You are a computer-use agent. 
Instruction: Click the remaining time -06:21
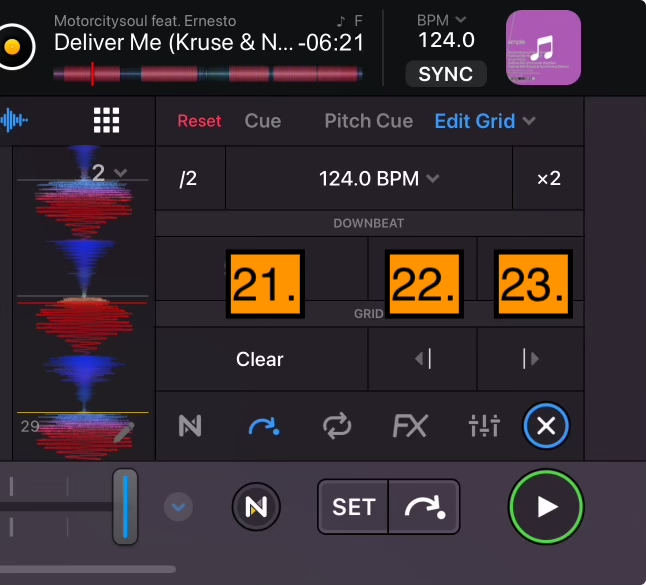point(331,42)
